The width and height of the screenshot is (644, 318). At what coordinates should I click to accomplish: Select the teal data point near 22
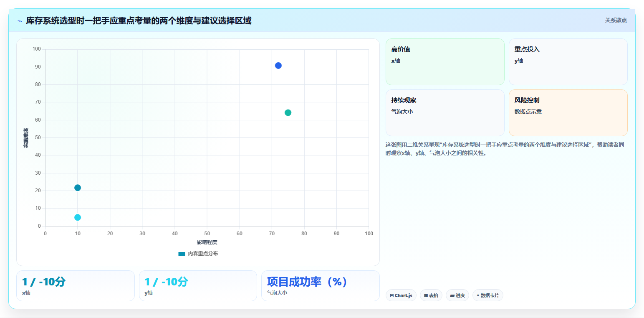coord(78,188)
